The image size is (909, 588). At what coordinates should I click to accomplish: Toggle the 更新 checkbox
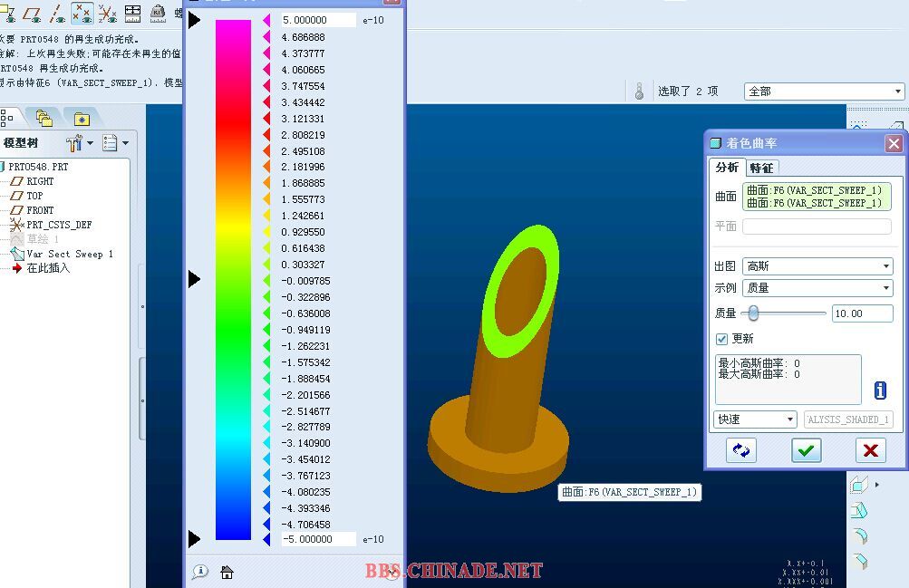coord(721,339)
